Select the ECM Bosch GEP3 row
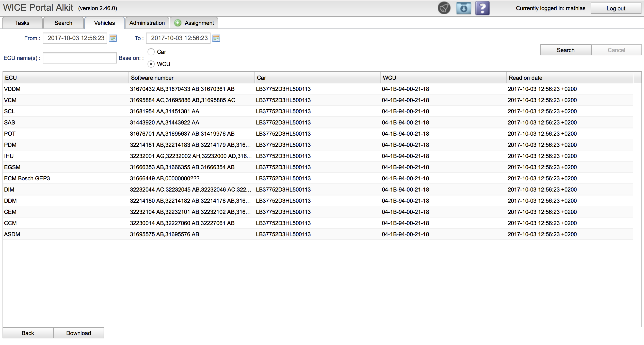The width and height of the screenshot is (644, 345). 27,178
